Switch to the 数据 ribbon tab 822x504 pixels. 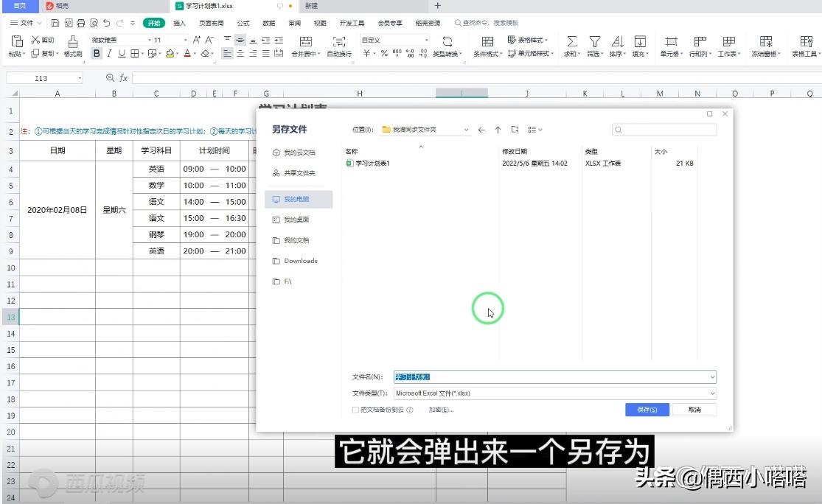tap(269, 22)
